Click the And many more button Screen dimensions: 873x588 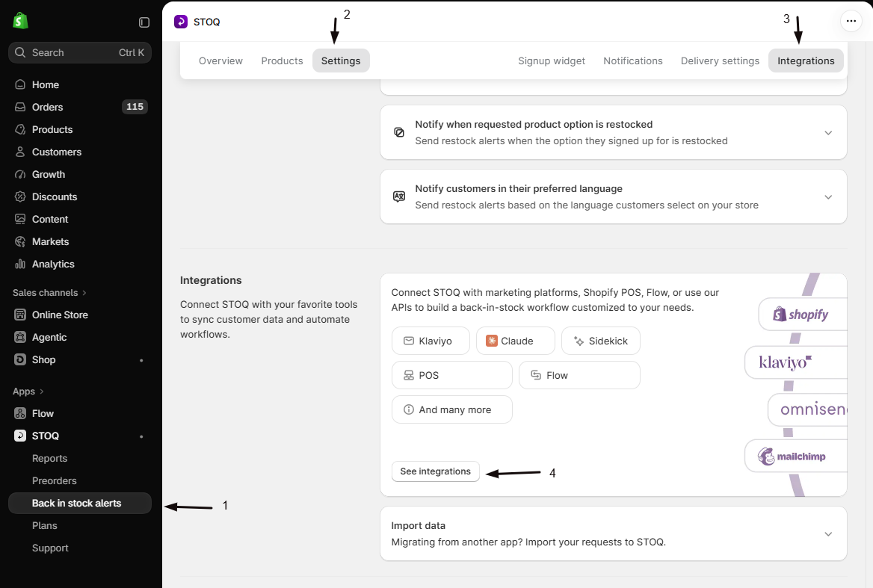click(451, 409)
